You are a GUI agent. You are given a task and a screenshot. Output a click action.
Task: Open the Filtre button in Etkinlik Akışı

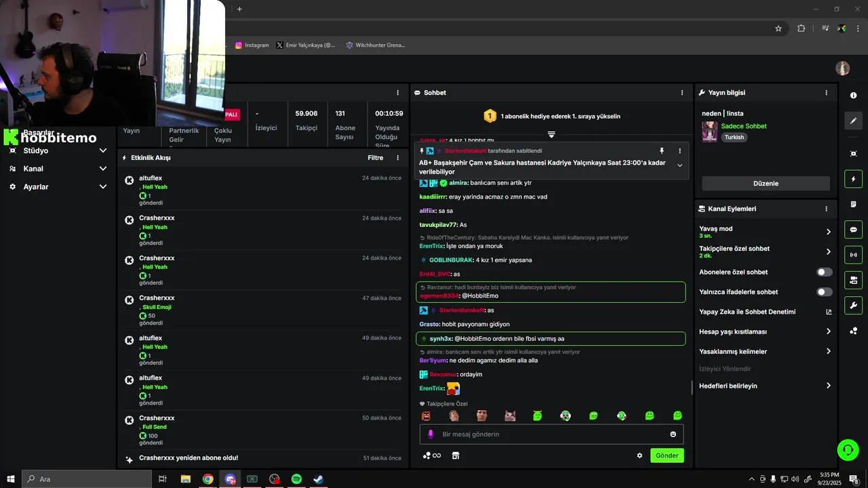coord(375,158)
